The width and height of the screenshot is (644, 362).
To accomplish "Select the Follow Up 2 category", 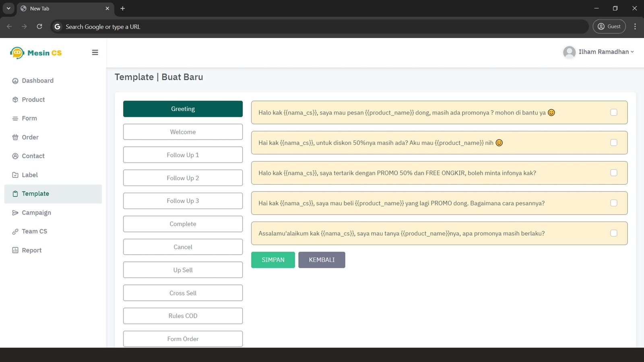I will point(183,178).
